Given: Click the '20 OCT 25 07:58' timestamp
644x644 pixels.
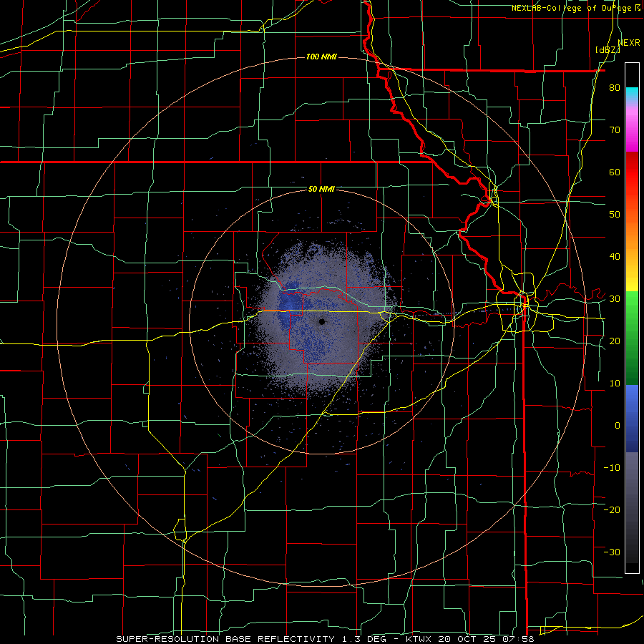Looking at the screenshot, I should click(486, 639).
